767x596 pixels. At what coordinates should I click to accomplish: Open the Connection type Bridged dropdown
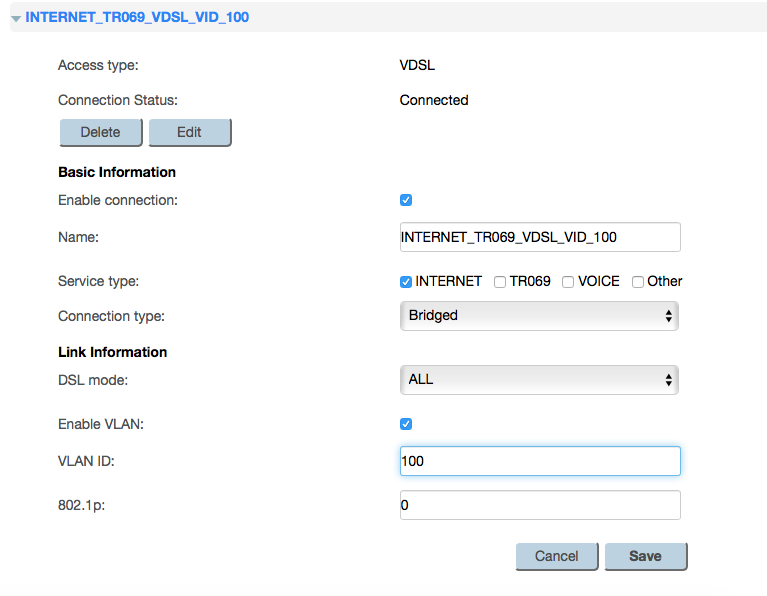point(539,316)
